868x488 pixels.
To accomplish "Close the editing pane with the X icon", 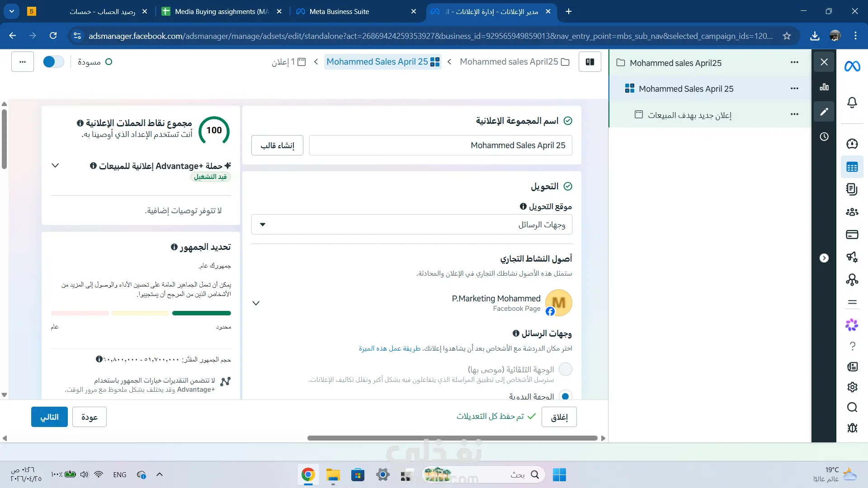I will (824, 62).
